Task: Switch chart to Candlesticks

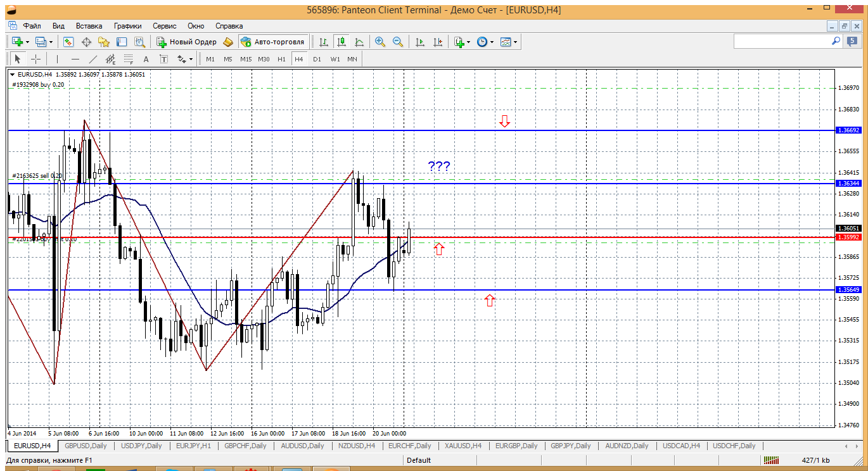Action: point(341,42)
